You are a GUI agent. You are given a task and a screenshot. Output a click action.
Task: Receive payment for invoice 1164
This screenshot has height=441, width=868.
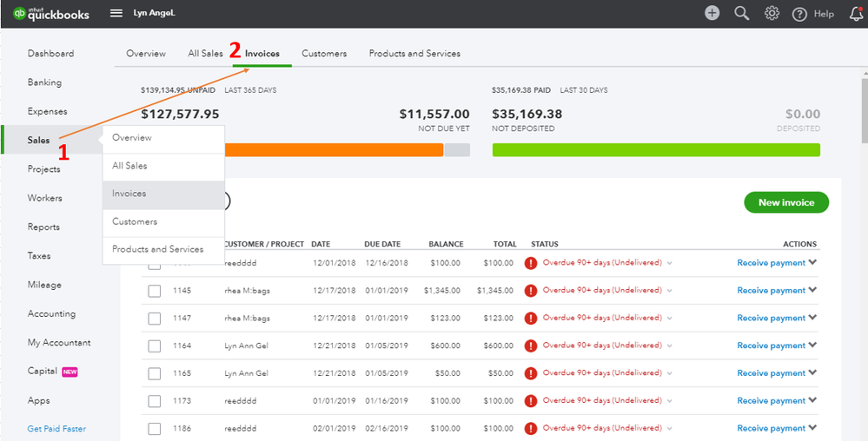[772, 346]
